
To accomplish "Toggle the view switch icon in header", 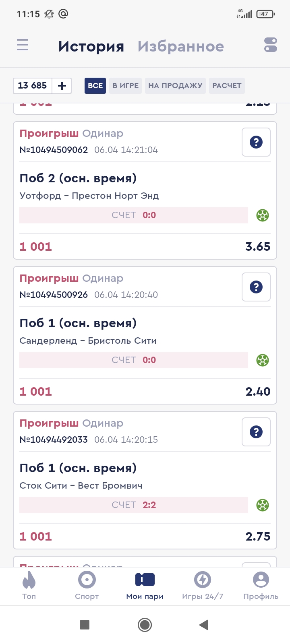I will [x=271, y=45].
